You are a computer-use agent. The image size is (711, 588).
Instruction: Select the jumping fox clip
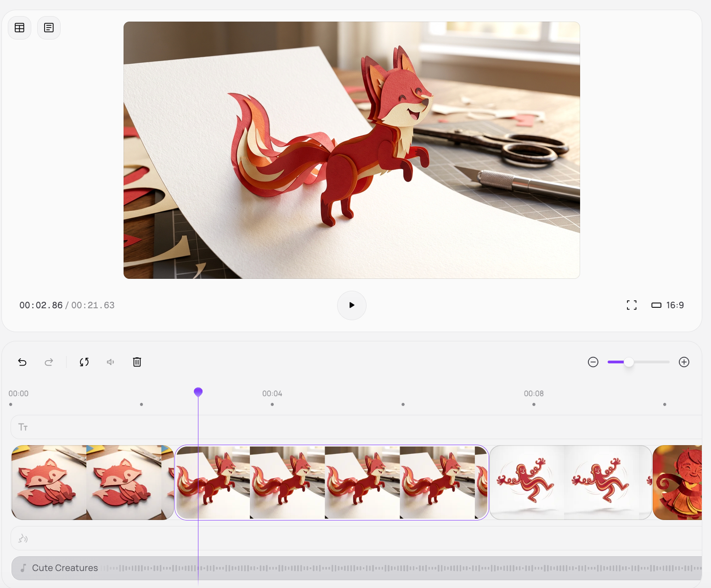point(331,482)
